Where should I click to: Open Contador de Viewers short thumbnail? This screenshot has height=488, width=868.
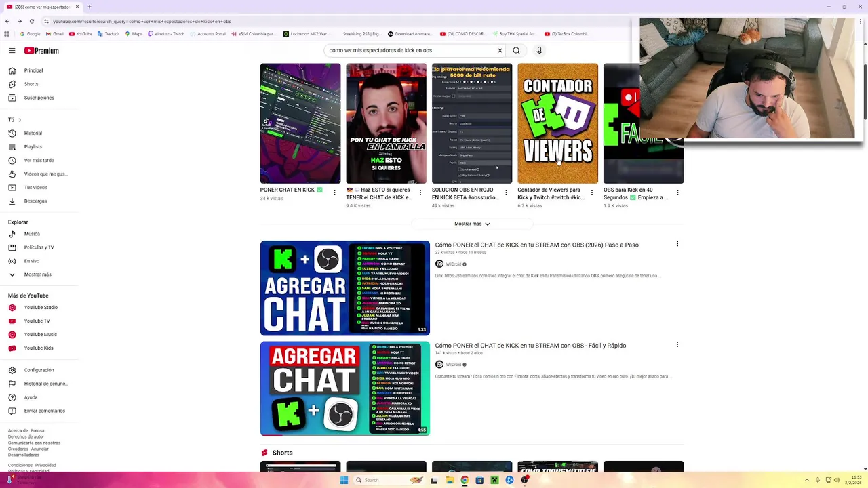click(x=557, y=123)
